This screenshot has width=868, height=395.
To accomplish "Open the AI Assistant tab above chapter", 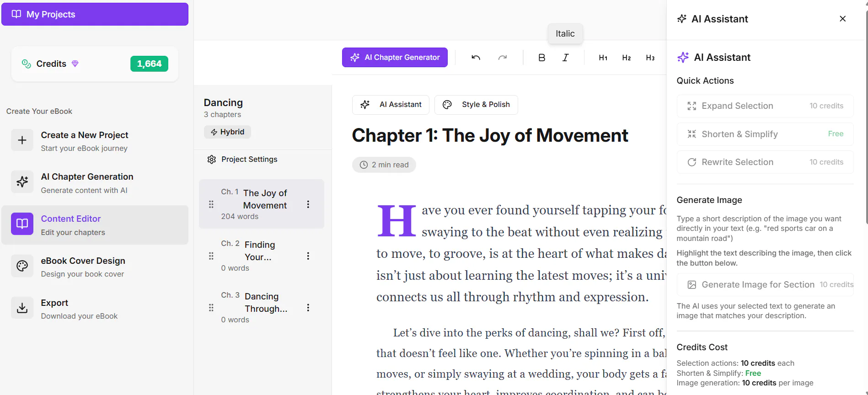I will (x=391, y=105).
